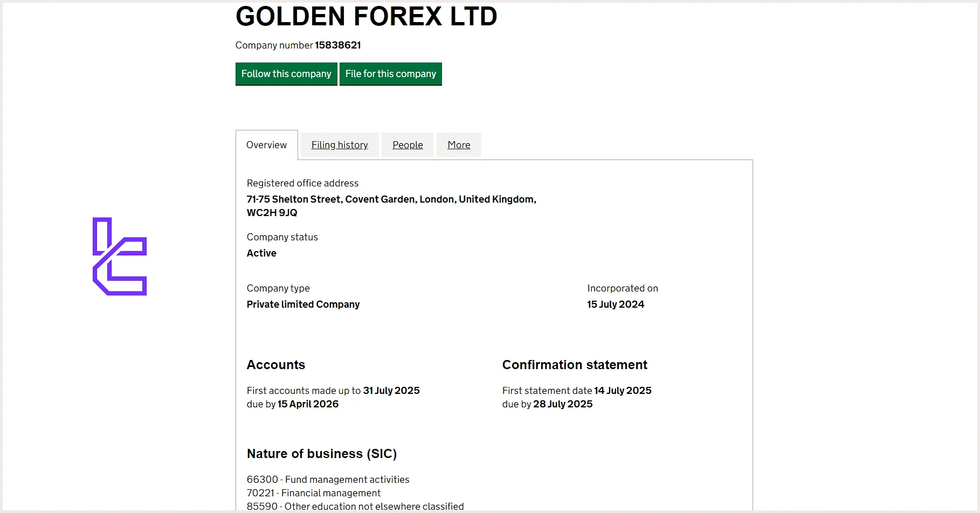980x513 pixels.
Task: Click company number 15838621
Action: pyautogui.click(x=337, y=45)
